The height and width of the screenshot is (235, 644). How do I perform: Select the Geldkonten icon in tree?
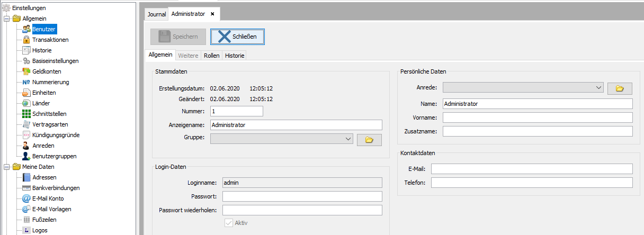pos(26,71)
